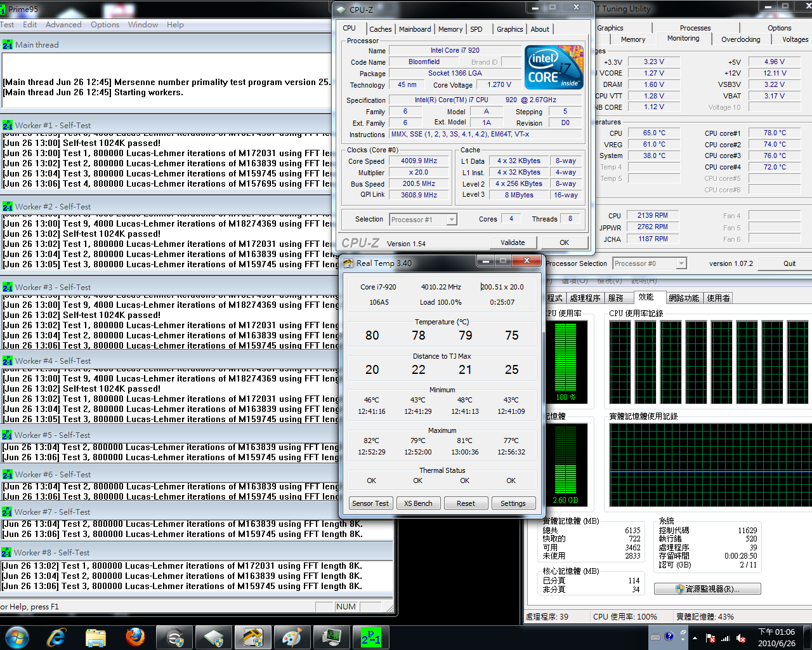This screenshot has height=650, width=812.
Task: Click the Prime95 title bar icon
Action: (x=3, y=10)
